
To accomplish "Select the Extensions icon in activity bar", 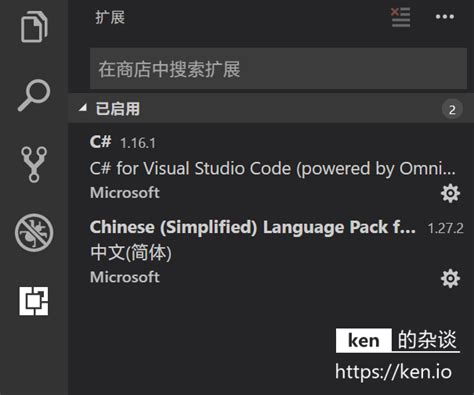I will (x=34, y=301).
